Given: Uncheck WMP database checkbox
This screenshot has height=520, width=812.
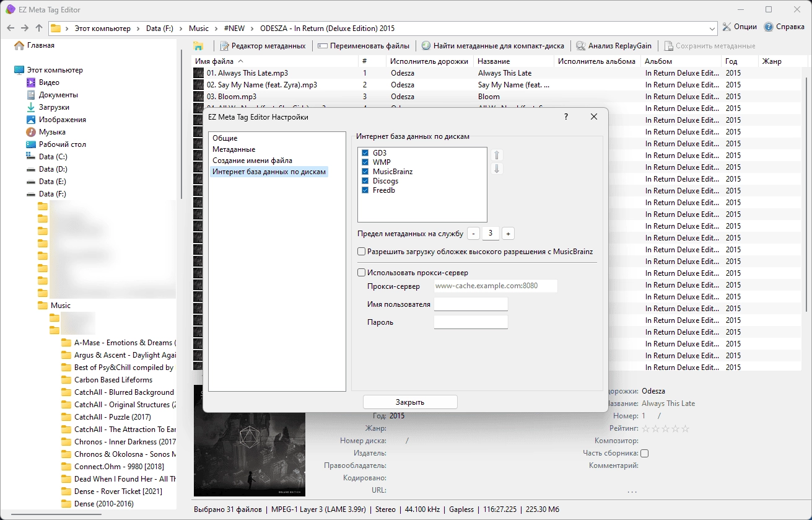Looking at the screenshot, I should tap(365, 162).
